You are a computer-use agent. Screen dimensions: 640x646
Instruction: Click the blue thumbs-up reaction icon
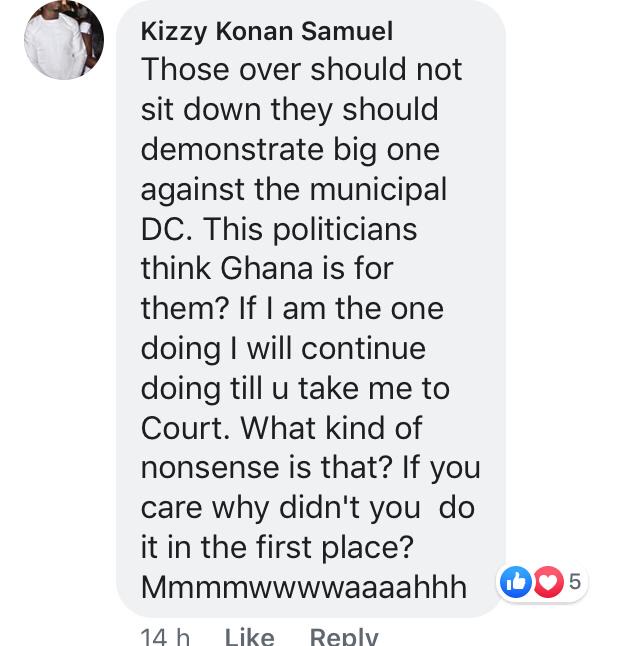(515, 582)
